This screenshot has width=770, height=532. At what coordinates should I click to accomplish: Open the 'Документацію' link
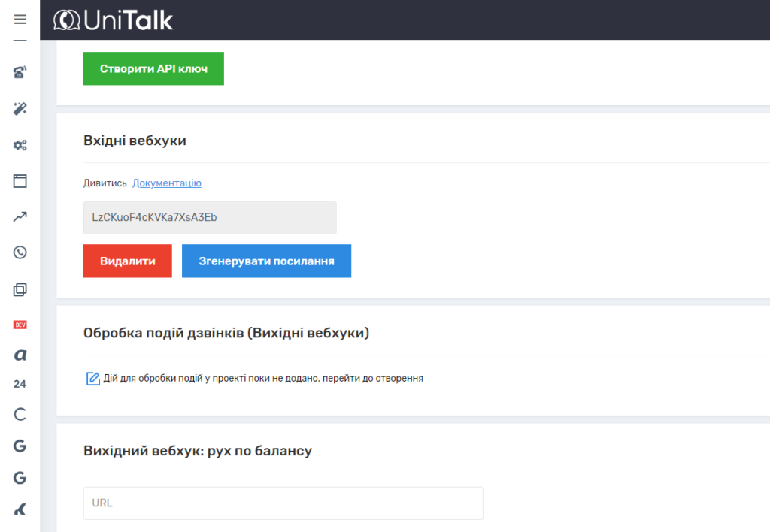(x=167, y=183)
